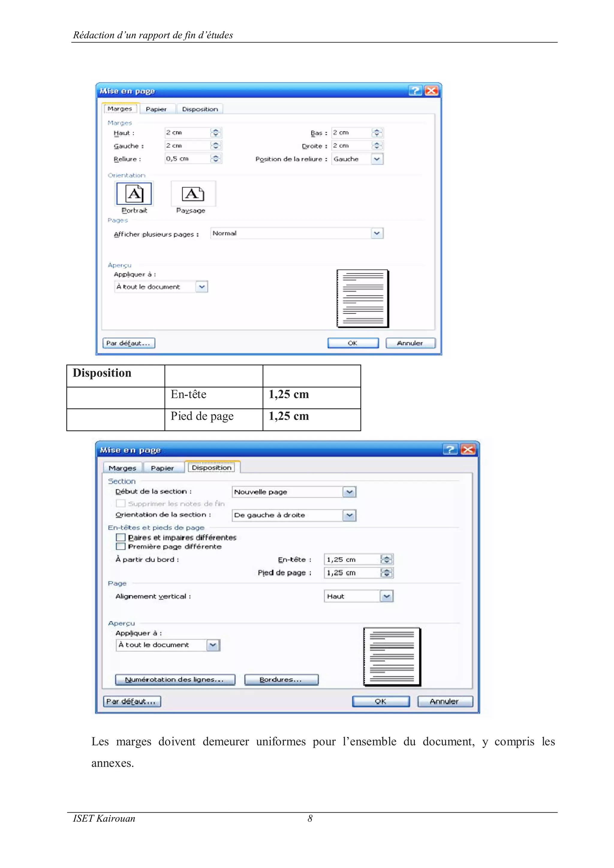This screenshot has height=868, width=614.
Task: Toggle Première page différente checkbox
Action: [121, 547]
